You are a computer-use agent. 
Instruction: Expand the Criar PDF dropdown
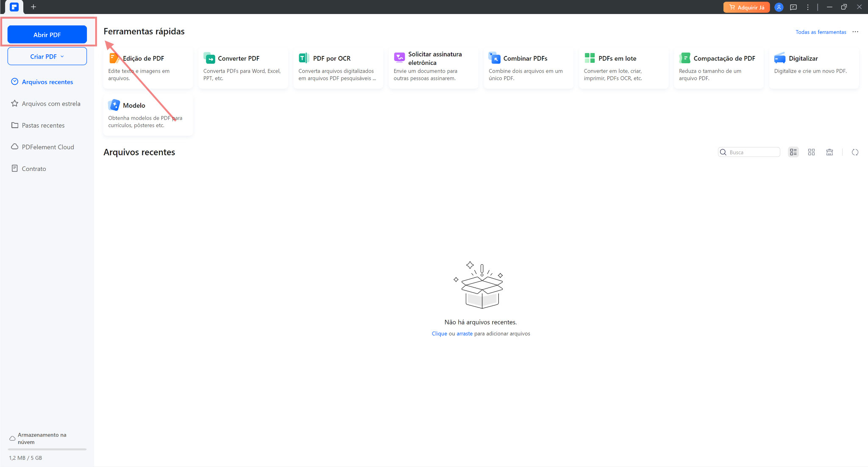[47, 56]
